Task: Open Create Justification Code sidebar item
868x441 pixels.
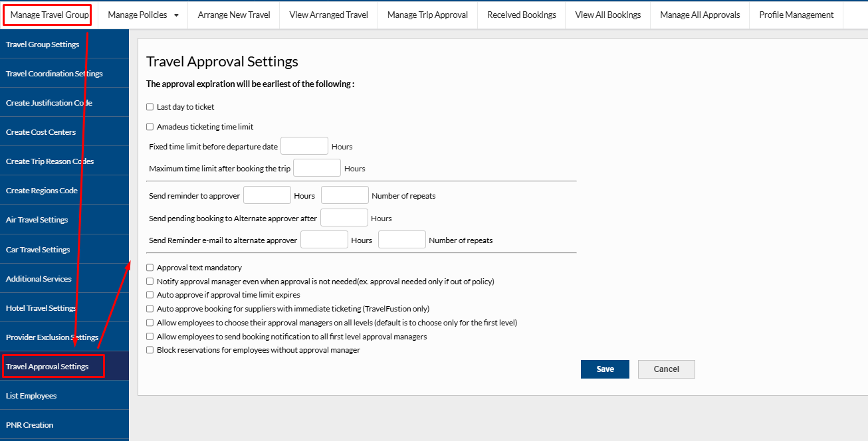Action: (64, 103)
